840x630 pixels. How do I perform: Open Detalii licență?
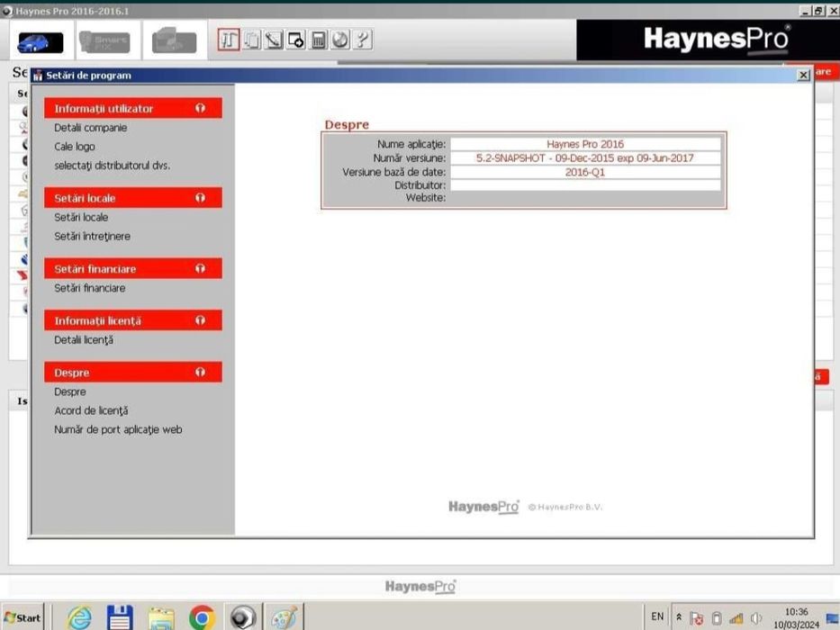point(84,339)
